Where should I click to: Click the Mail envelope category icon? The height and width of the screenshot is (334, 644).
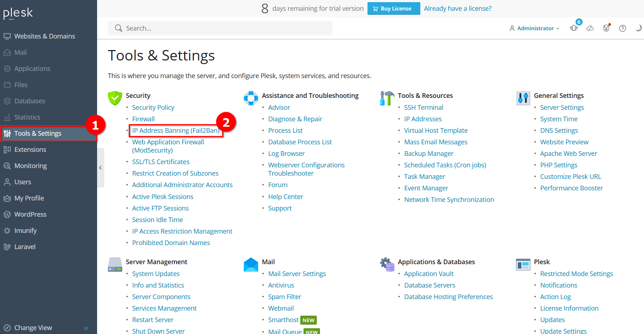[251, 265]
